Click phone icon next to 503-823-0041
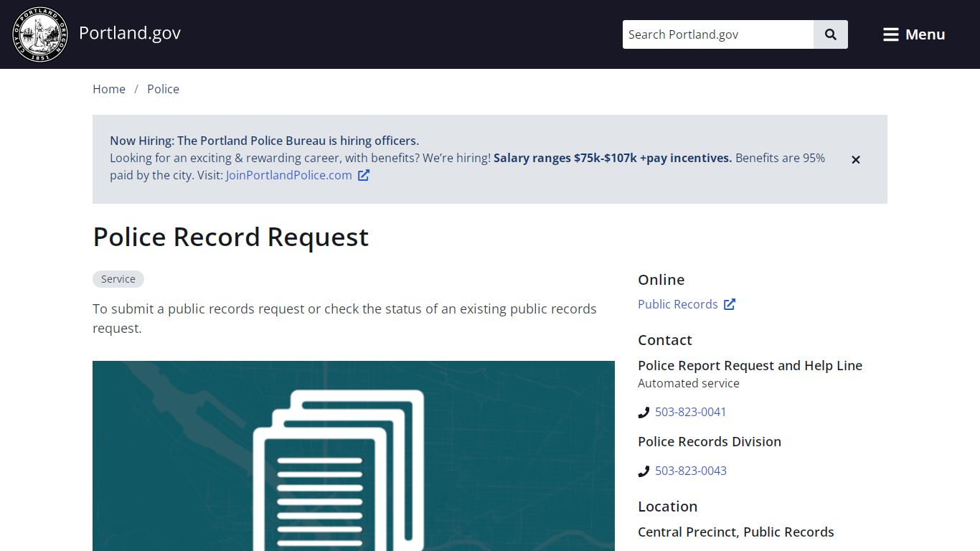The image size is (980, 551). (x=644, y=413)
